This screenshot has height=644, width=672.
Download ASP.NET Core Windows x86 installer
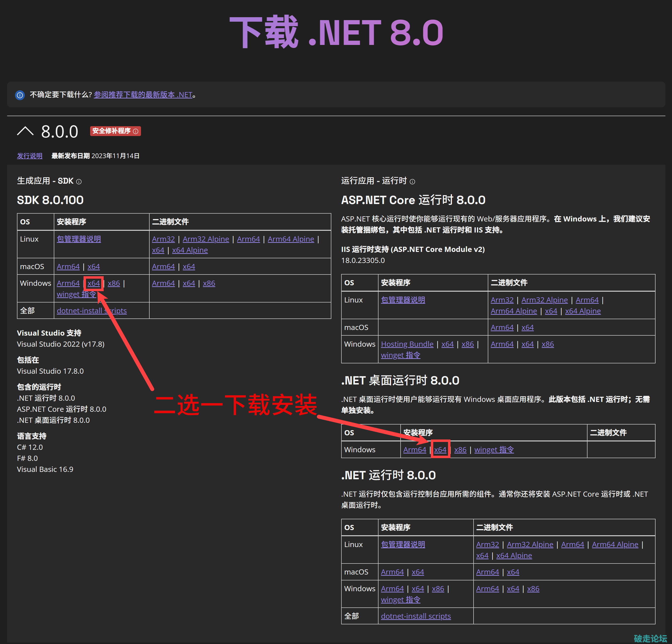tap(468, 344)
